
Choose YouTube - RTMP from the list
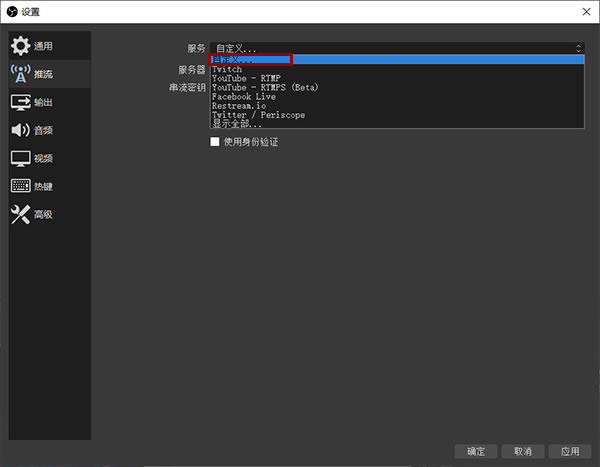click(397, 78)
